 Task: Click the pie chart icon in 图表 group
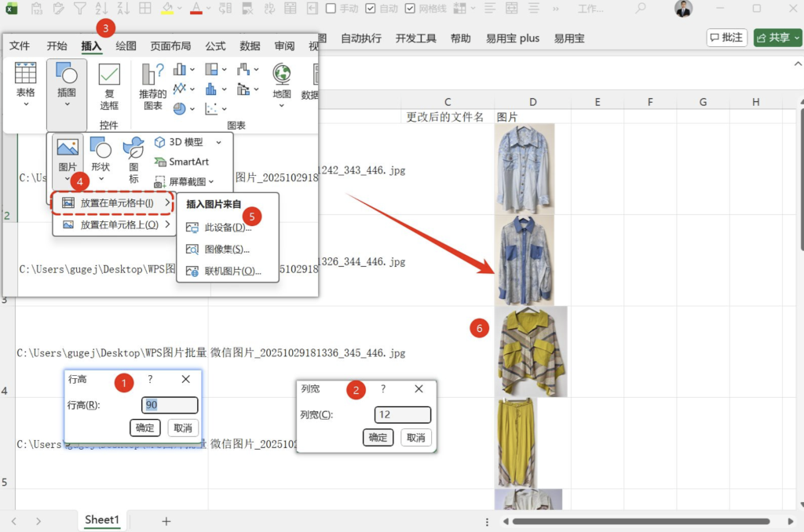(x=180, y=108)
